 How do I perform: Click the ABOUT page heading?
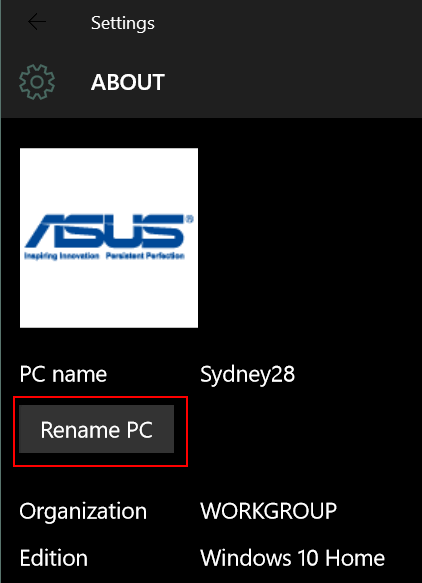click(x=128, y=82)
